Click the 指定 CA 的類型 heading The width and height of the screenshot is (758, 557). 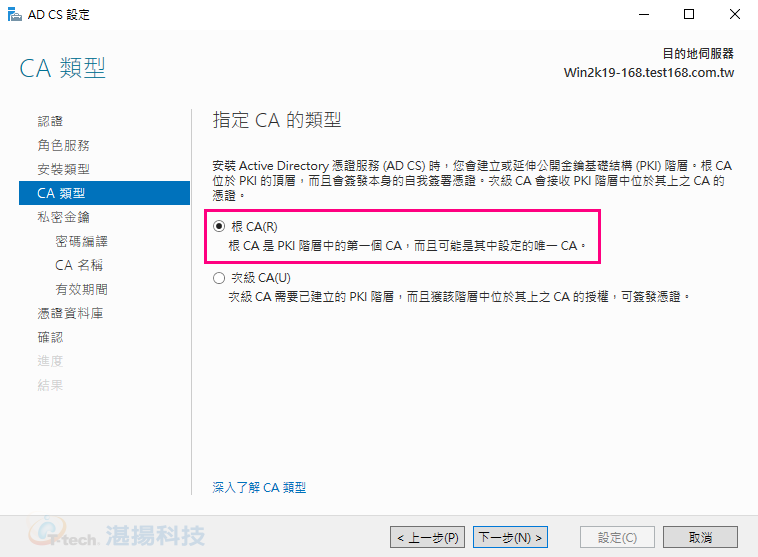point(277,120)
